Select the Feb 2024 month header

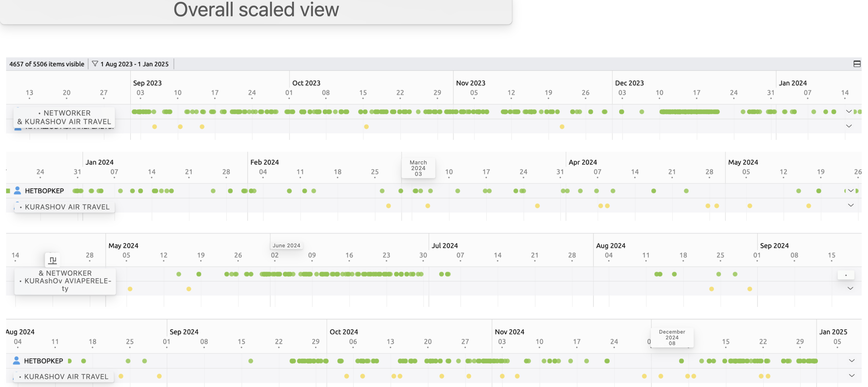pos(264,162)
